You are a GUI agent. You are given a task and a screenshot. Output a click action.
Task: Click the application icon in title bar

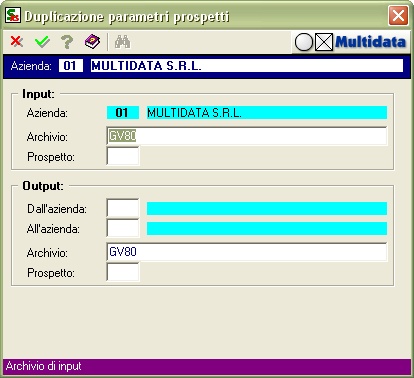coord(13,15)
